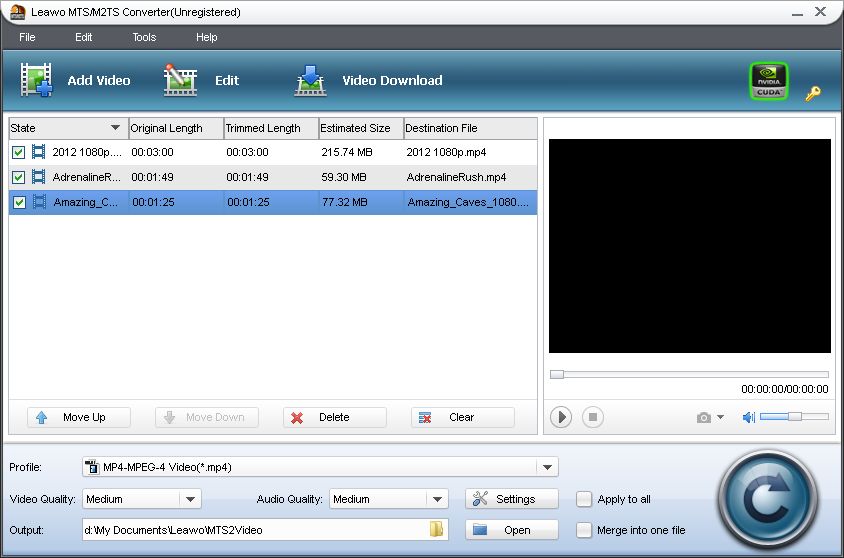Click the Move Up button
Screen dimensions: 844x558
pyautogui.click(x=79, y=418)
